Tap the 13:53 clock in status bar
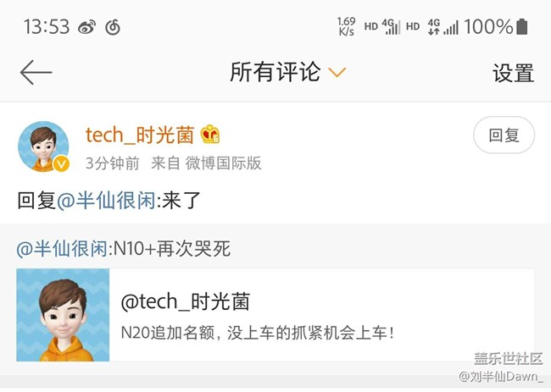551x392 pixels. tap(47, 26)
